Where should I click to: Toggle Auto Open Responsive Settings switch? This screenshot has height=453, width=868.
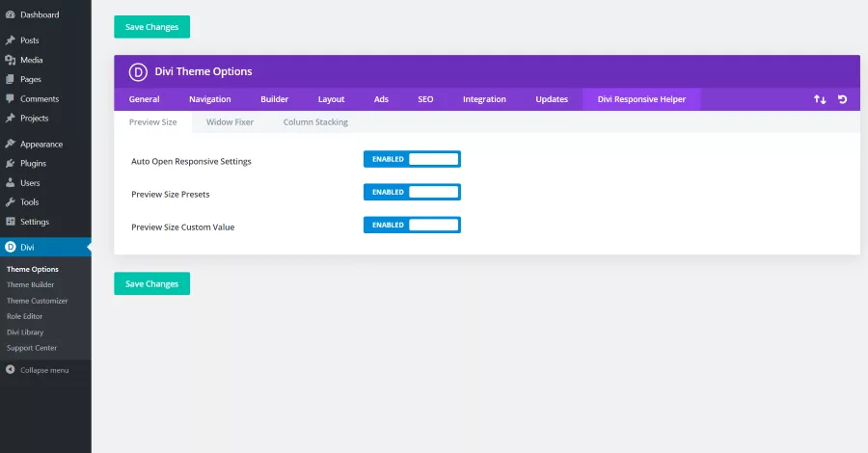coord(412,159)
